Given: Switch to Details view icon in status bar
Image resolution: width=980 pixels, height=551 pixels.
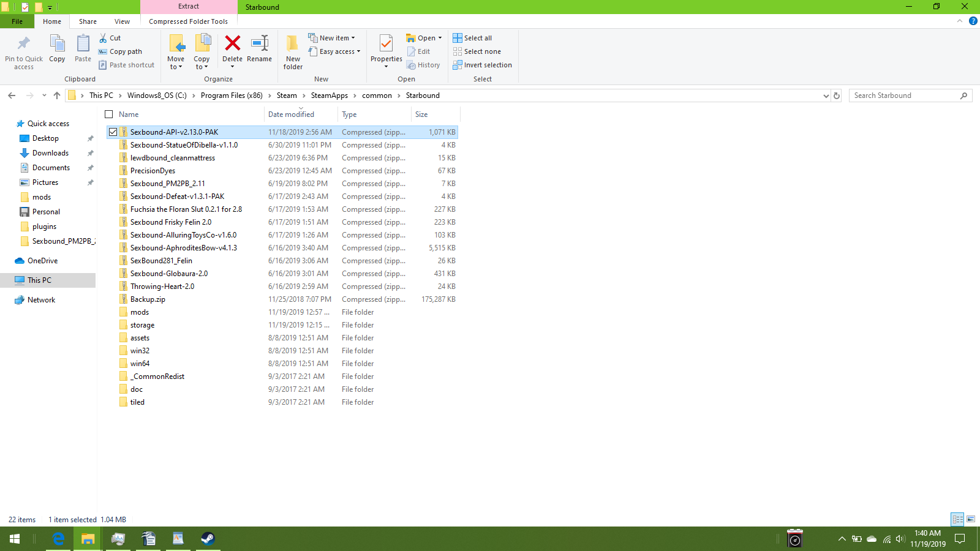Looking at the screenshot, I should coord(958,519).
